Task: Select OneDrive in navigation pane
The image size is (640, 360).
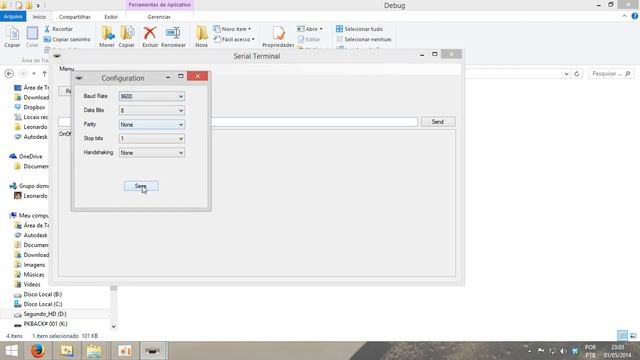Action: point(26,156)
